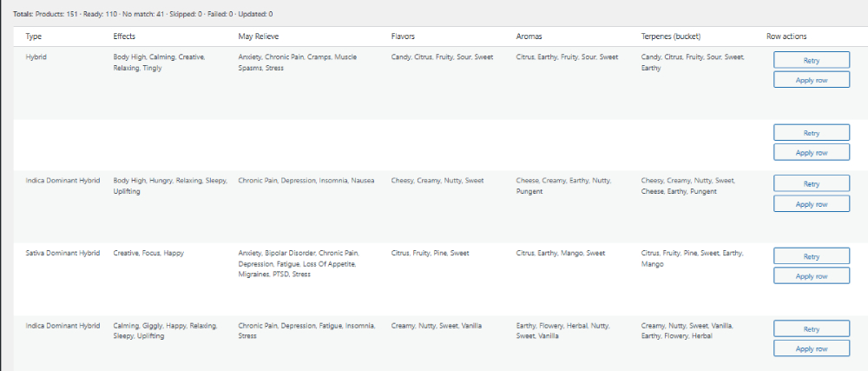Click the Creative, Focus, Happy effects cell
The height and width of the screenshot is (371, 868).
click(148, 253)
